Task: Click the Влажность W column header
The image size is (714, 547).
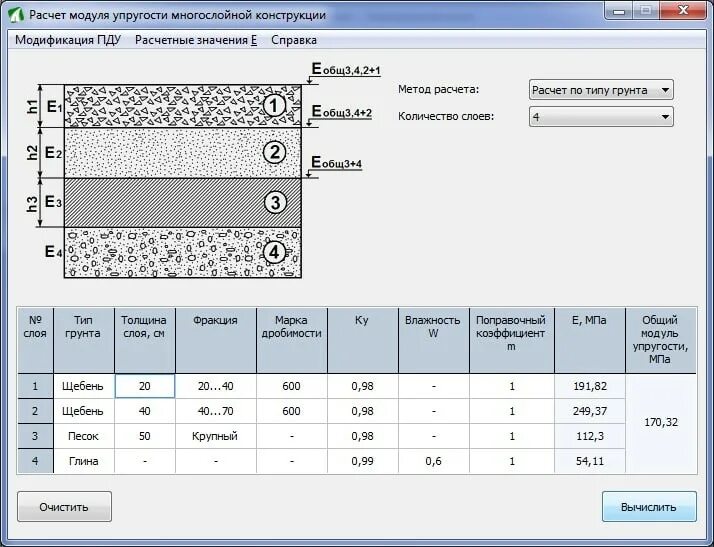Action: [x=434, y=340]
